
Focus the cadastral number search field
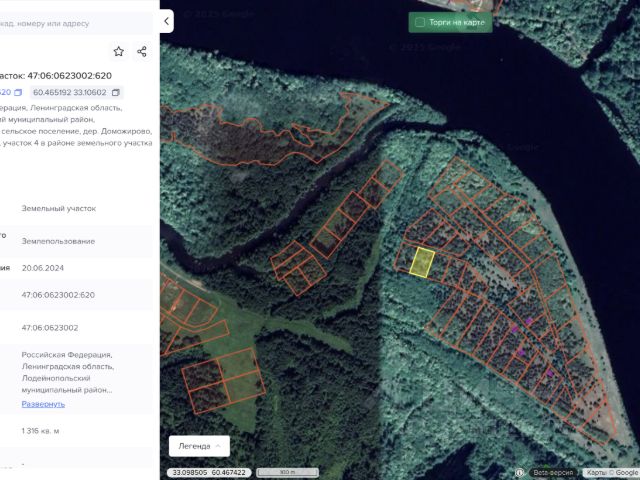tap(76, 23)
